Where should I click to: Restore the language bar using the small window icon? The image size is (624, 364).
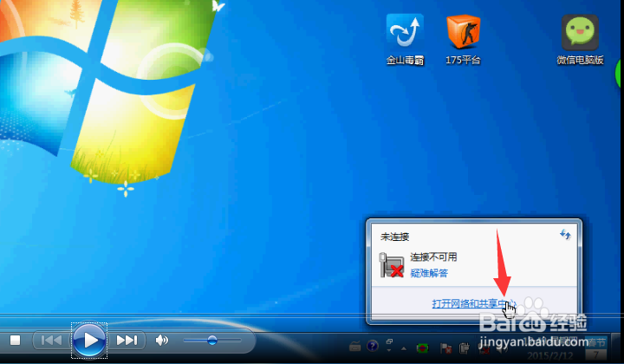(389, 341)
